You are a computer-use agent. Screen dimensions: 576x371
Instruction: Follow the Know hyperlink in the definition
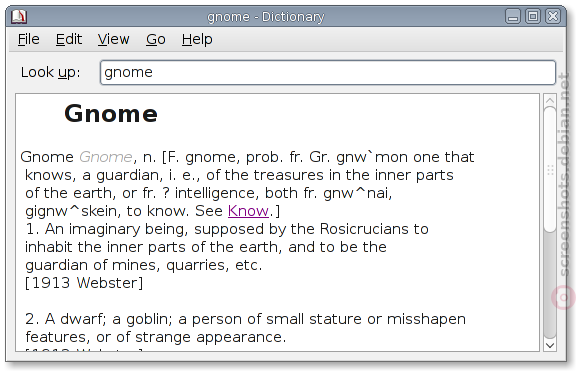pyautogui.click(x=248, y=211)
